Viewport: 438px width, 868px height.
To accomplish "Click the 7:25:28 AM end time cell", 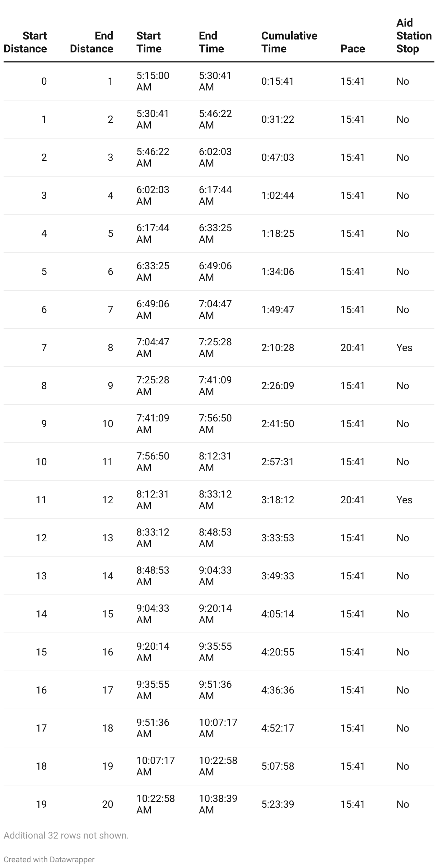I will (215, 347).
